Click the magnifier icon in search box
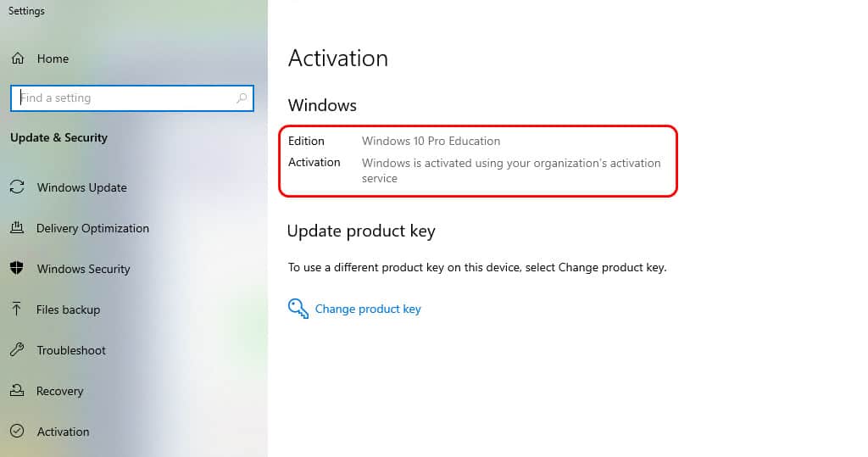This screenshot has width=868, height=457. coord(242,98)
